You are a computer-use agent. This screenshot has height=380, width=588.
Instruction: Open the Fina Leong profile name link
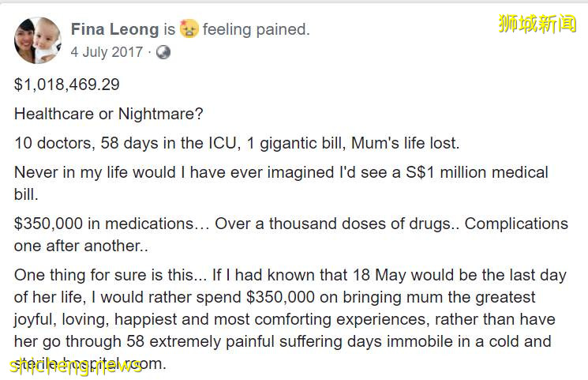pyautogui.click(x=114, y=30)
